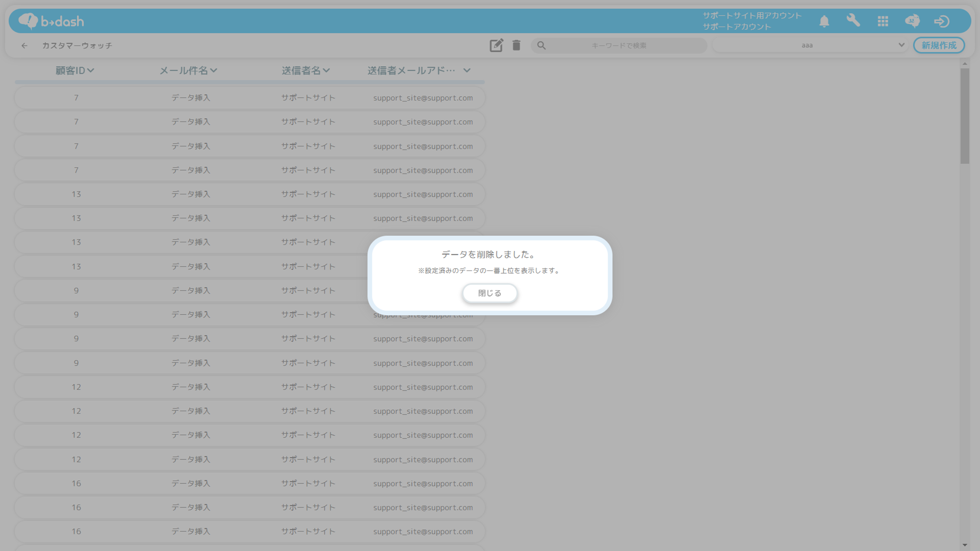The image size is (980, 551).
Task: Expand the 送信者メールアド column dropdown
Action: 466,71
